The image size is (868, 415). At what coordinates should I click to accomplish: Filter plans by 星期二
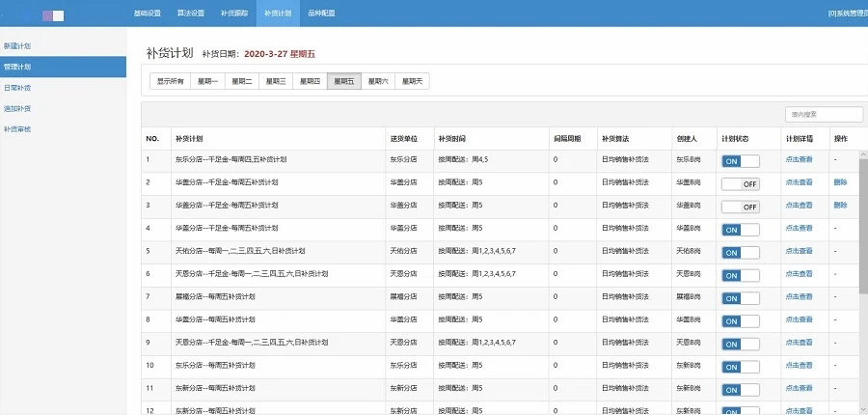[242, 81]
